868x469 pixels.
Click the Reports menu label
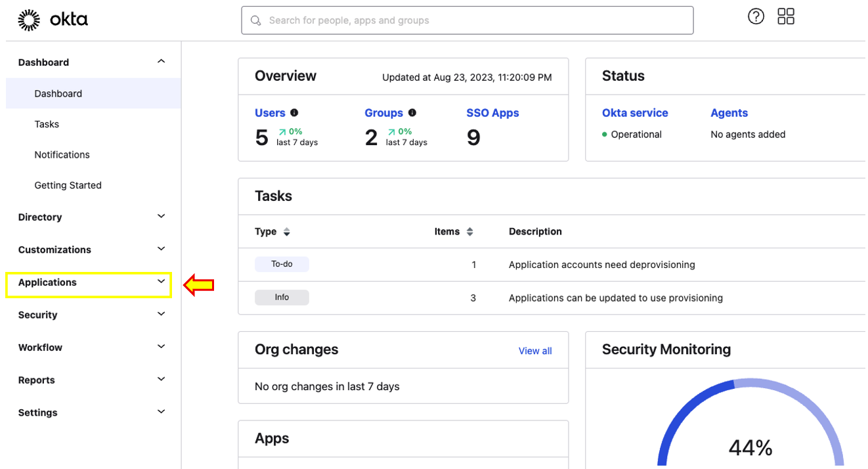point(36,380)
